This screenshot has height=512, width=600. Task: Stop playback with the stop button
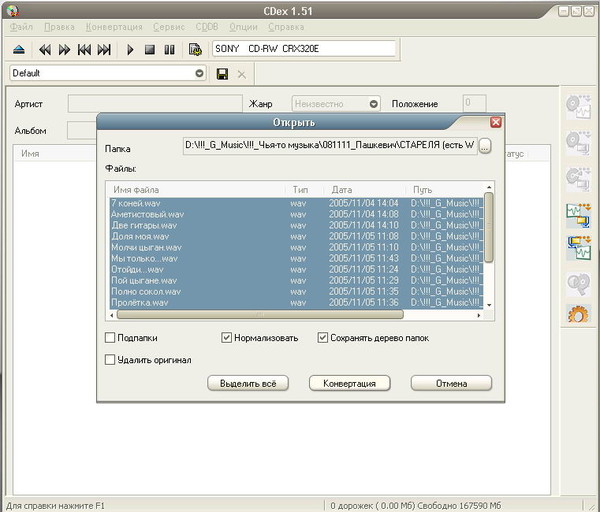(150, 49)
